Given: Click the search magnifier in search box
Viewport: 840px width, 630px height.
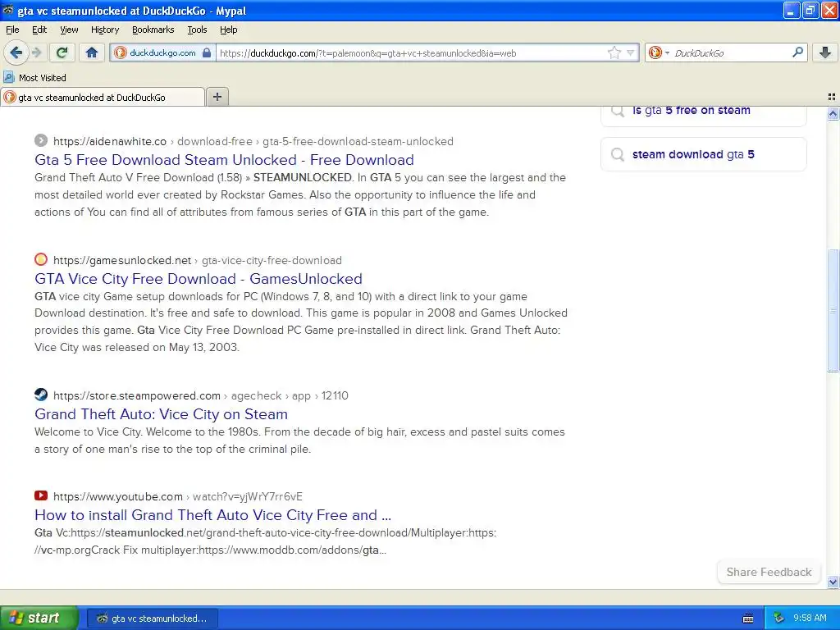Looking at the screenshot, I should pyautogui.click(x=797, y=52).
